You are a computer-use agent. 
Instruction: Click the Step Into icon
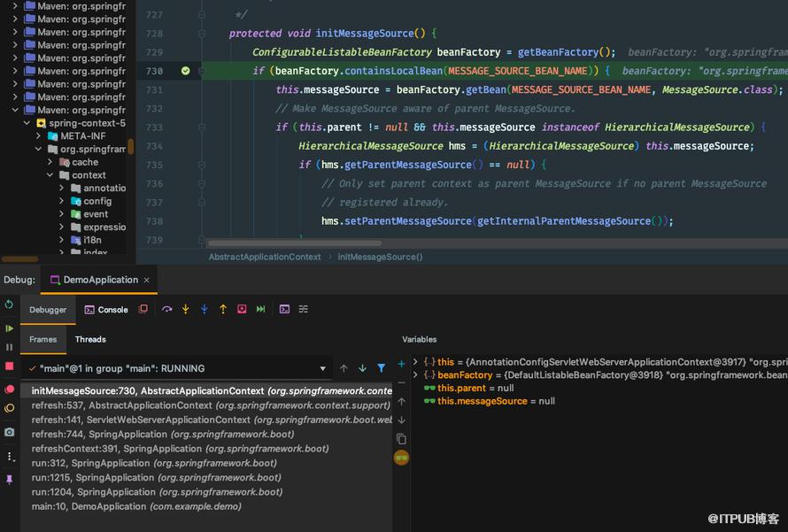(x=185, y=310)
